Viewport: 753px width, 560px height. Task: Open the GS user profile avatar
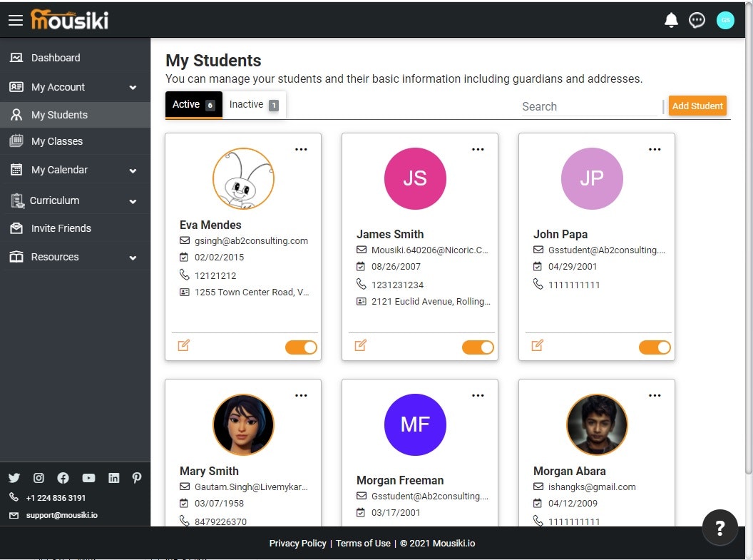pyautogui.click(x=725, y=20)
